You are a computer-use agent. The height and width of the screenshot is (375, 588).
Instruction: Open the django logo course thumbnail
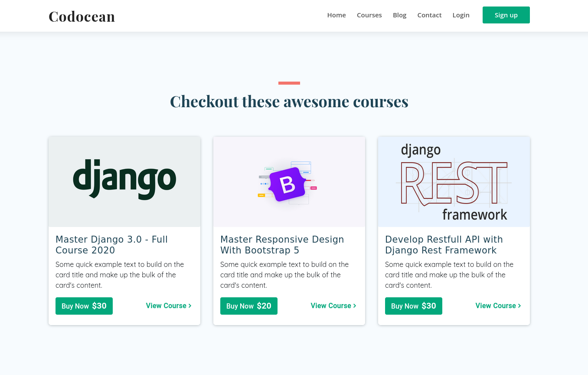point(124,182)
